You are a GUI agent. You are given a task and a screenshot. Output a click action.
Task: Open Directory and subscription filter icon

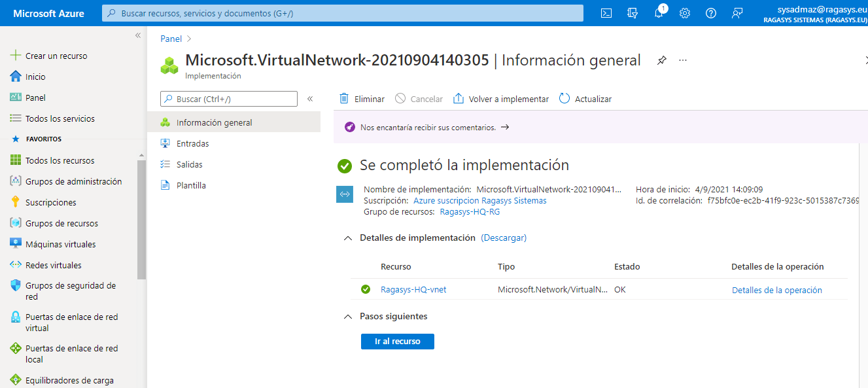pyautogui.click(x=632, y=13)
